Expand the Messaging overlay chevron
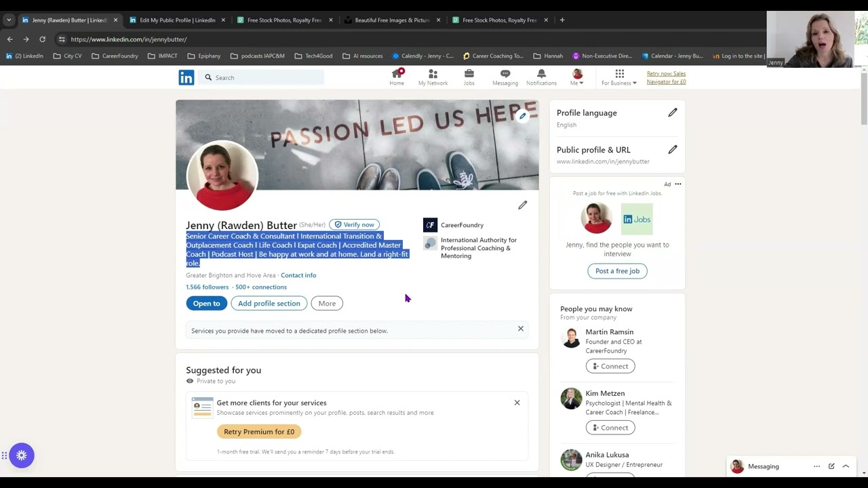This screenshot has height=488, width=868. pyautogui.click(x=846, y=466)
